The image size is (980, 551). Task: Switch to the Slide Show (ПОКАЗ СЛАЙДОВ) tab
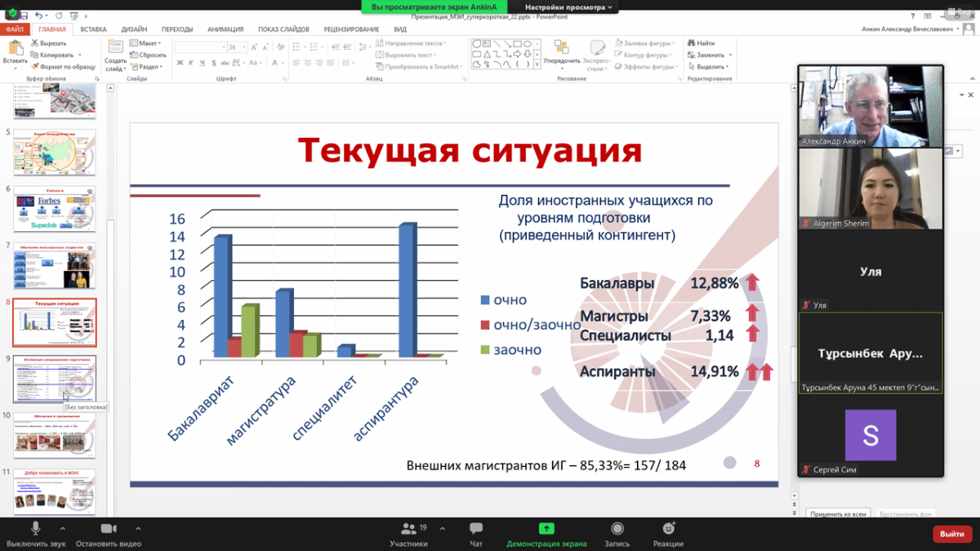tap(283, 29)
